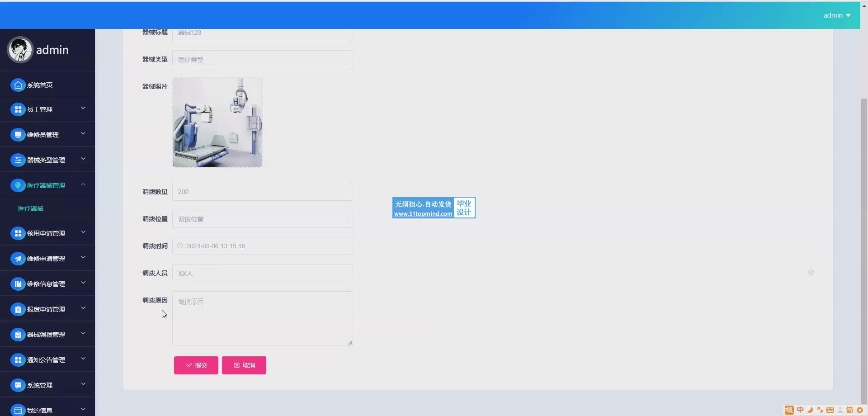868x416 pixels.
Task: Click the admin username in sidebar
Action: [x=52, y=50]
